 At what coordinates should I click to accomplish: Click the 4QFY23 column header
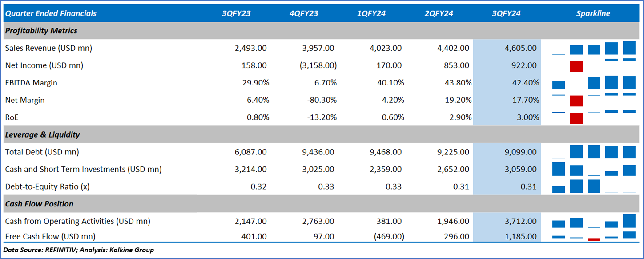304,13
